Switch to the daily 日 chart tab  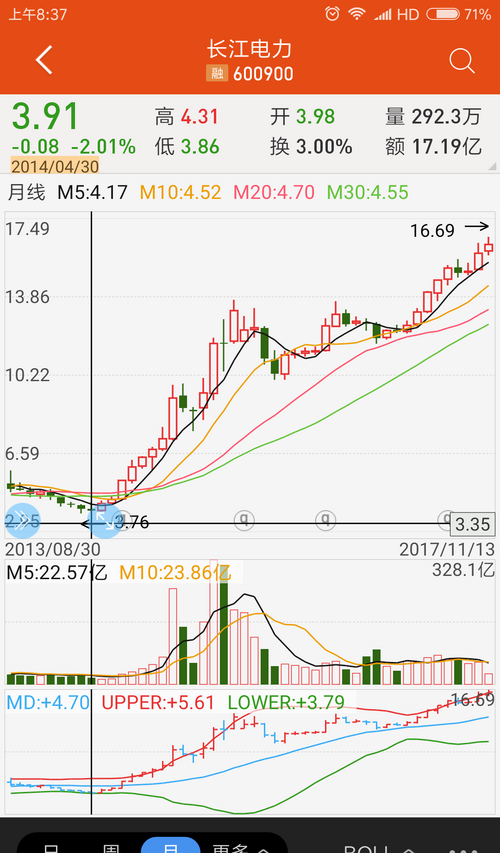click(51, 848)
